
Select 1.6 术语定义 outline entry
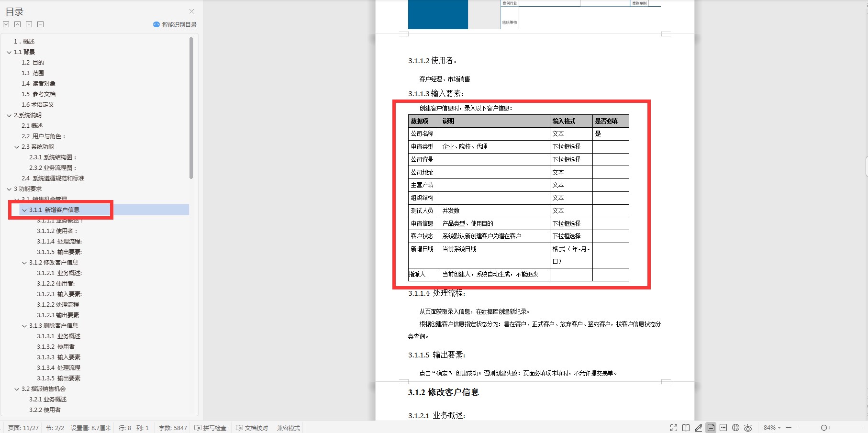click(x=38, y=105)
